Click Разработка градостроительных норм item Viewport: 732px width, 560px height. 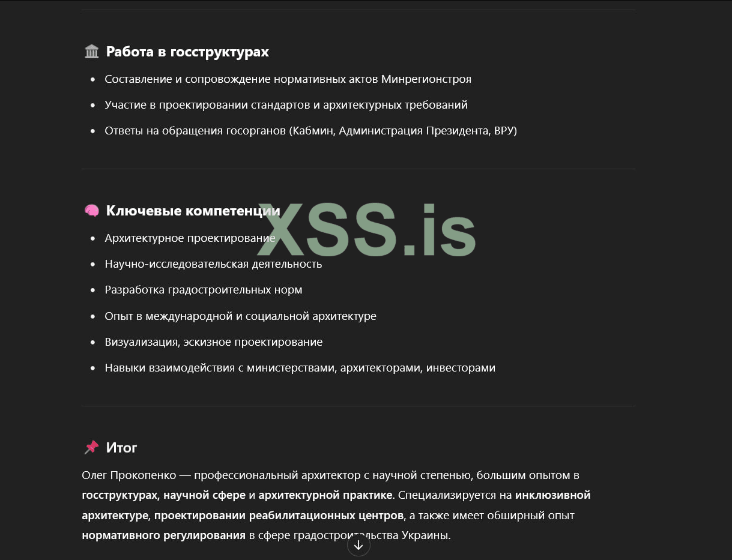[203, 290]
